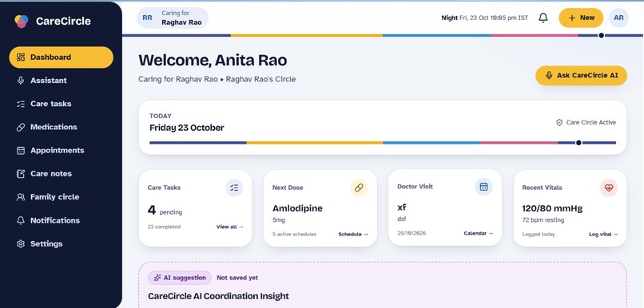Click the header timeline marker dot
The image size is (644, 308).
point(602,35)
